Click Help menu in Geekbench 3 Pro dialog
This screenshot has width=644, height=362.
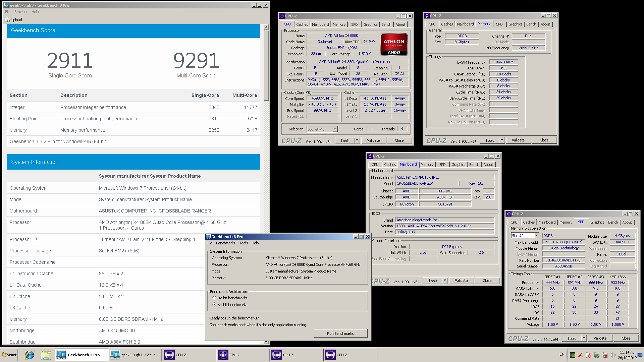pyautogui.click(x=255, y=243)
